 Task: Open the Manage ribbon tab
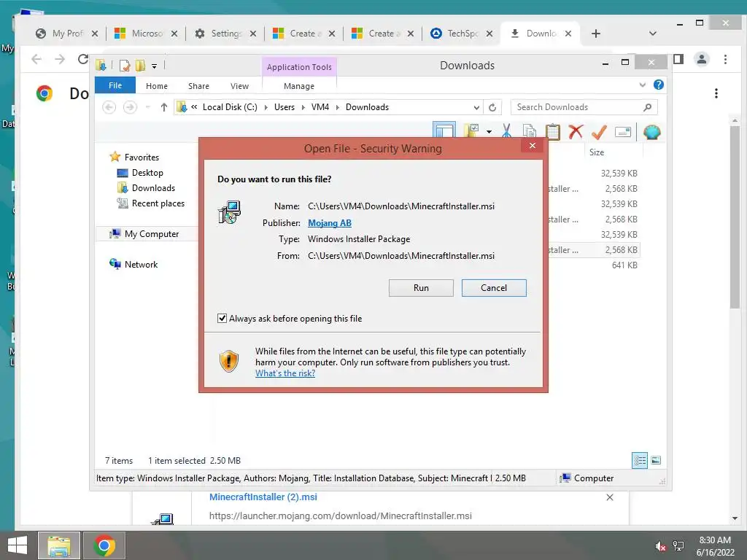click(299, 86)
